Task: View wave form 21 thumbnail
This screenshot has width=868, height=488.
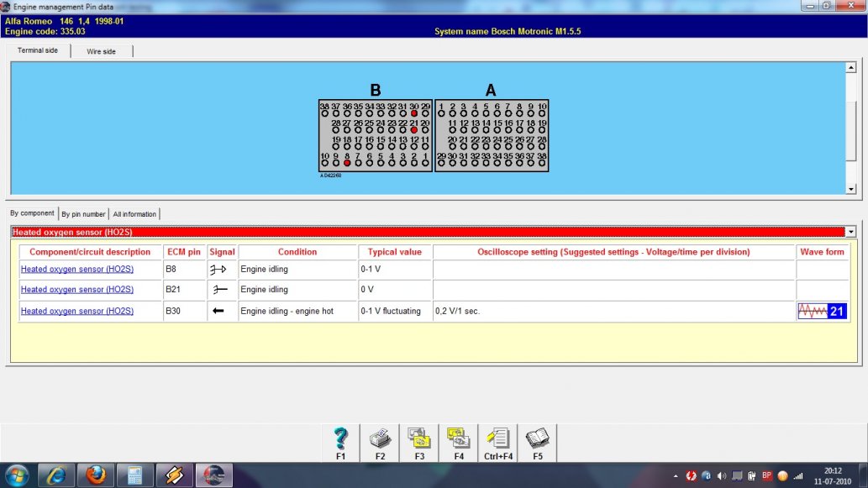Action: [x=822, y=312]
